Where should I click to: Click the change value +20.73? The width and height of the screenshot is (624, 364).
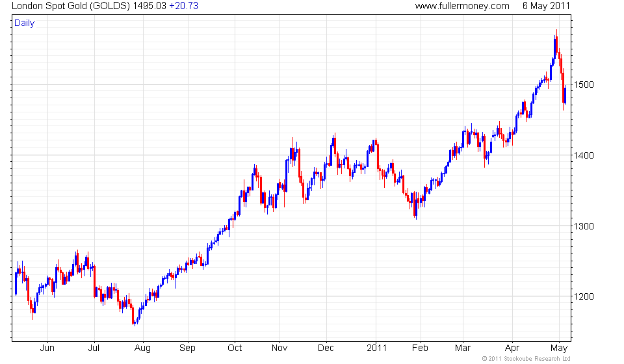click(x=183, y=6)
